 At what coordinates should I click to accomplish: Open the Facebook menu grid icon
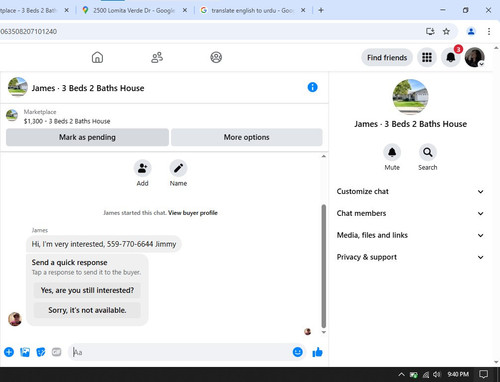[427, 57]
